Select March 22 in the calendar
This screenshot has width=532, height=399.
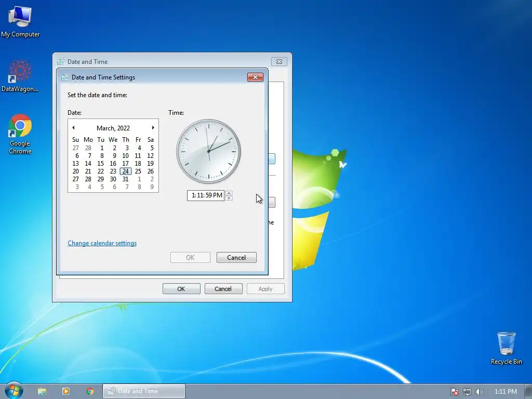tap(101, 171)
